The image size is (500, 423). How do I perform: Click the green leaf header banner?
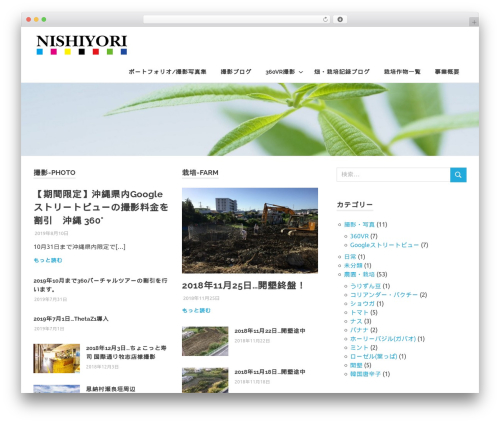click(250, 119)
